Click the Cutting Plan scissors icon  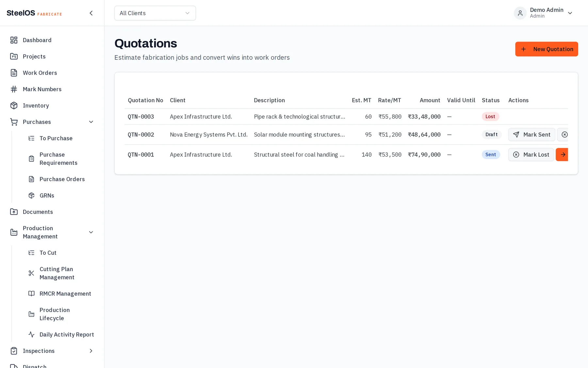tap(31, 273)
